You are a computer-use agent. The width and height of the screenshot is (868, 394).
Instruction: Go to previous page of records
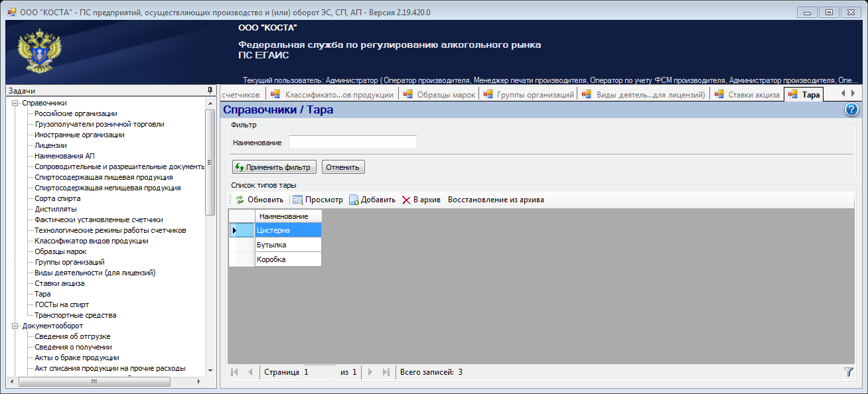point(250,372)
